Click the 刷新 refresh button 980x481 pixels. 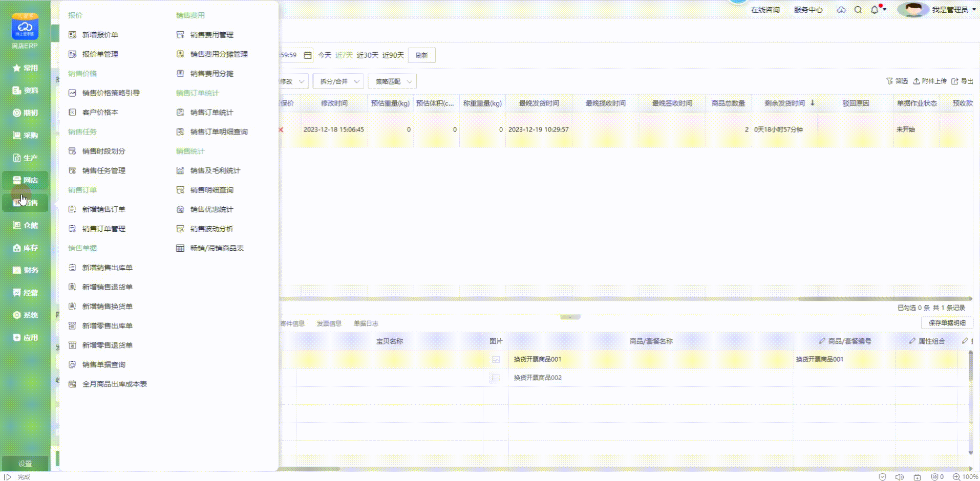[422, 55]
